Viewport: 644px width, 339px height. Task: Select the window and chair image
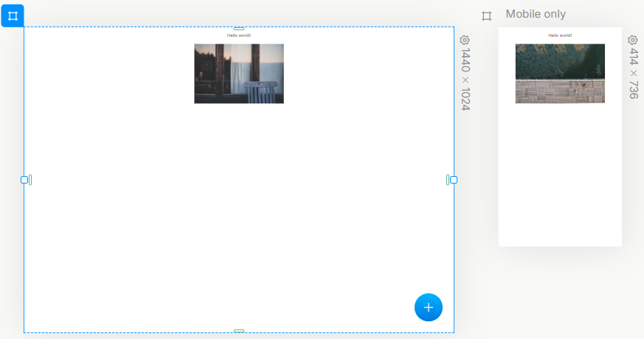pyautogui.click(x=239, y=74)
